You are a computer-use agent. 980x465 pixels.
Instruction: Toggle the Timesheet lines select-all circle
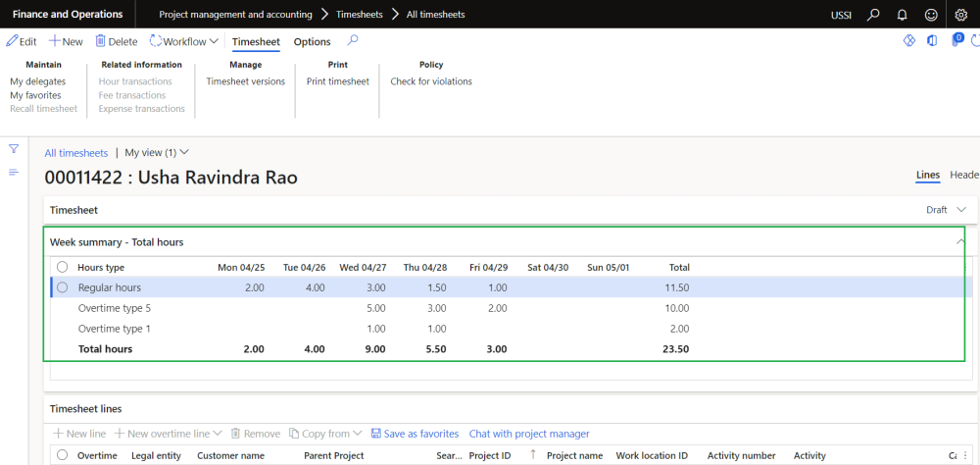(63, 455)
